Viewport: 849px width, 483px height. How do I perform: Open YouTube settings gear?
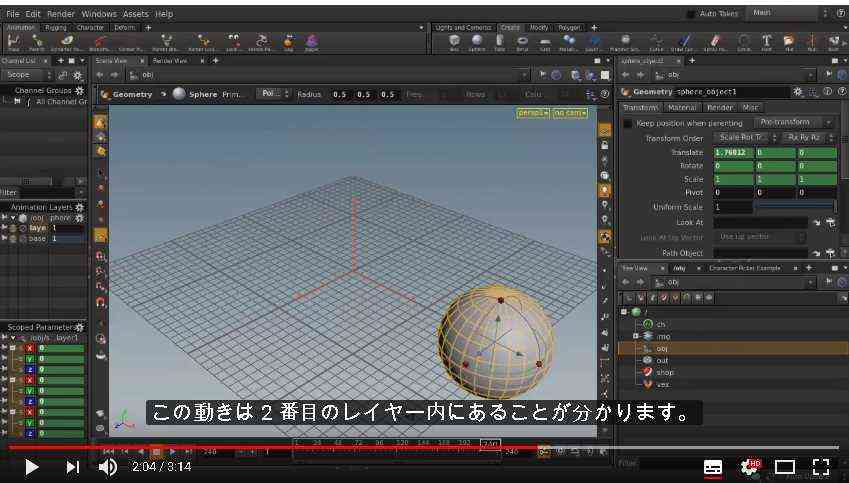pos(749,467)
